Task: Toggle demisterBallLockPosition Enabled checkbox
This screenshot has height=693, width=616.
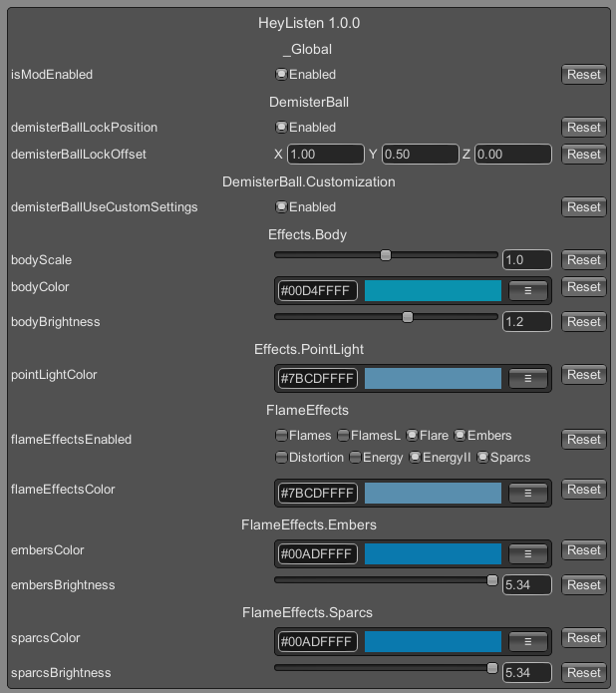Action: 281,128
